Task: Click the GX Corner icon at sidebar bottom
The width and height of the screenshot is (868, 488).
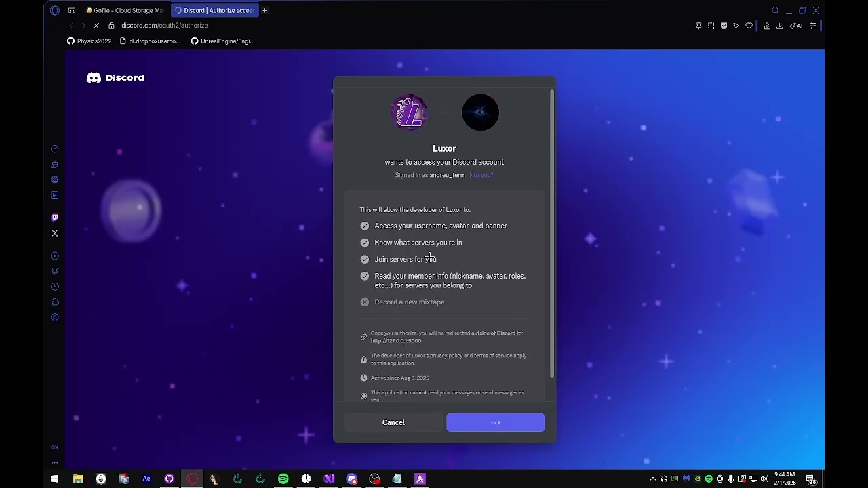Action: coord(55,447)
